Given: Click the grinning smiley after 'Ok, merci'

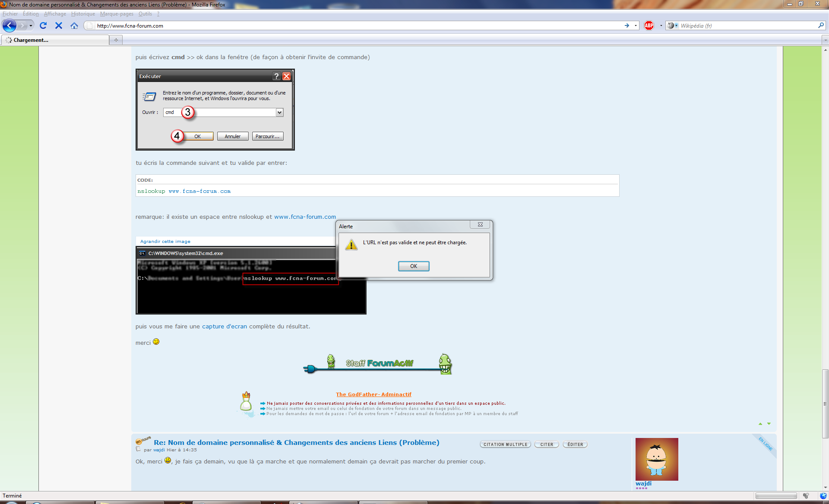Looking at the screenshot, I should tap(168, 460).
